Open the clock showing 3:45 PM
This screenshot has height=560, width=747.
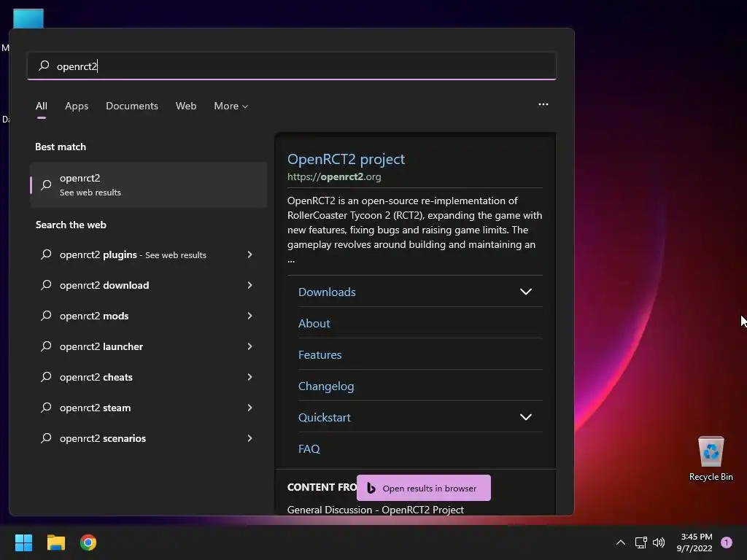pos(694,542)
